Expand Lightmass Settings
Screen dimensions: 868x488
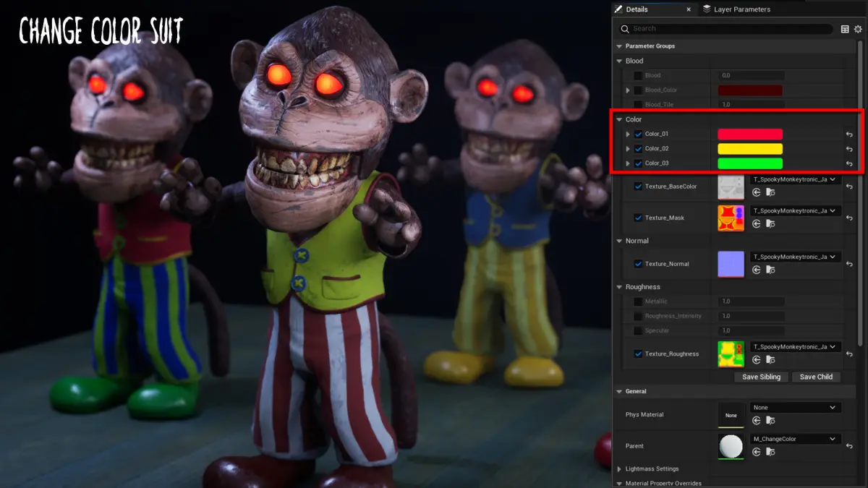619,469
